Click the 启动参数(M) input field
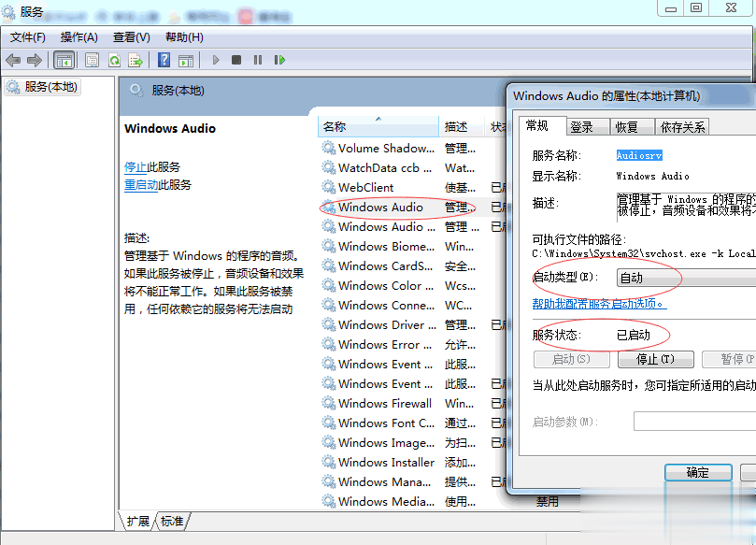The height and width of the screenshot is (545, 756). click(x=694, y=422)
